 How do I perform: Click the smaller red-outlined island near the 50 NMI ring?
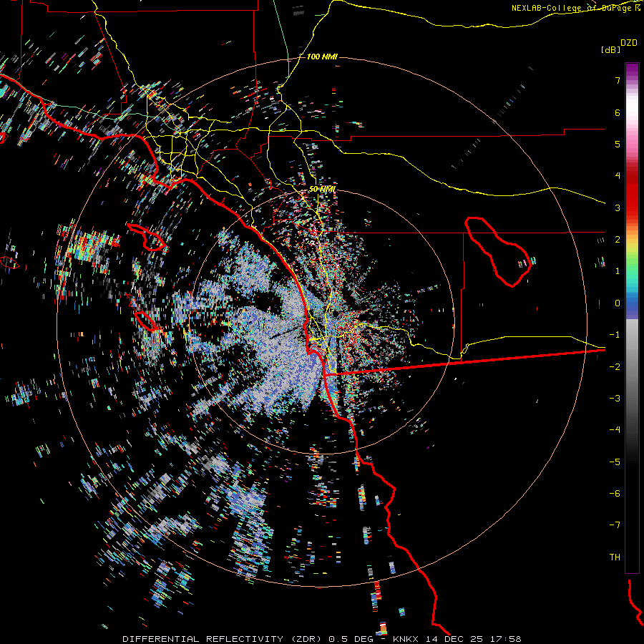(147, 321)
